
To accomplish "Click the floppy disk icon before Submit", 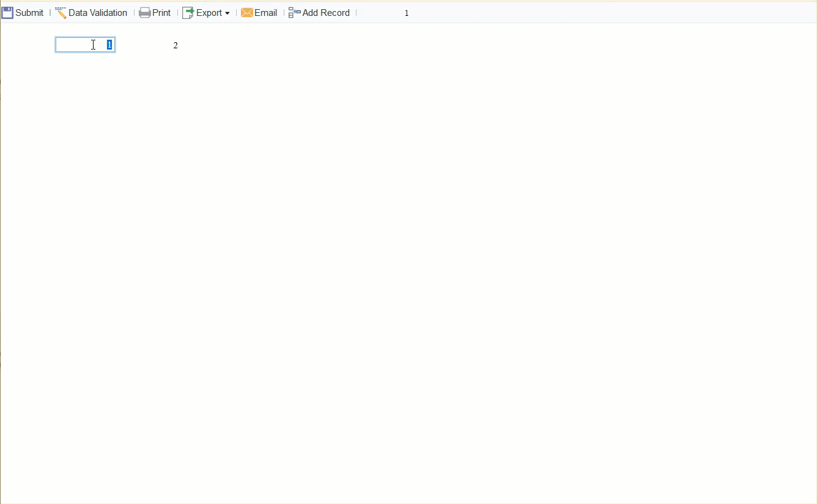I will click(7, 12).
